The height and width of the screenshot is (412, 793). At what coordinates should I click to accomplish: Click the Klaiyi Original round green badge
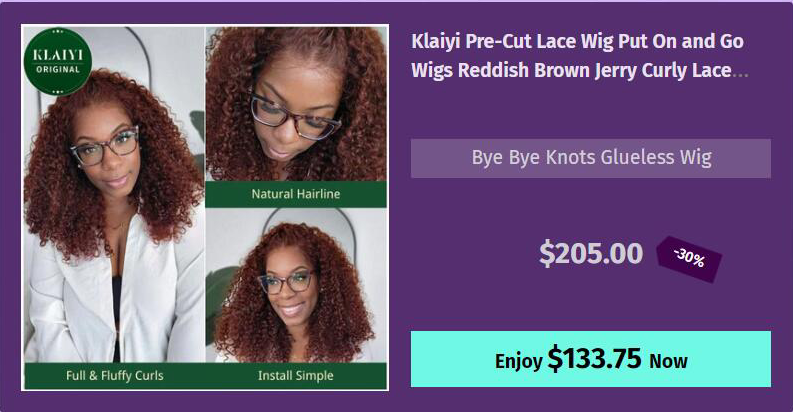point(58,62)
